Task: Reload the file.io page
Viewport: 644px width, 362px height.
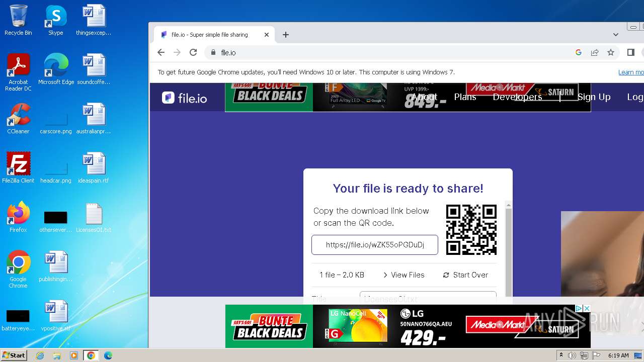Action: coord(193,52)
